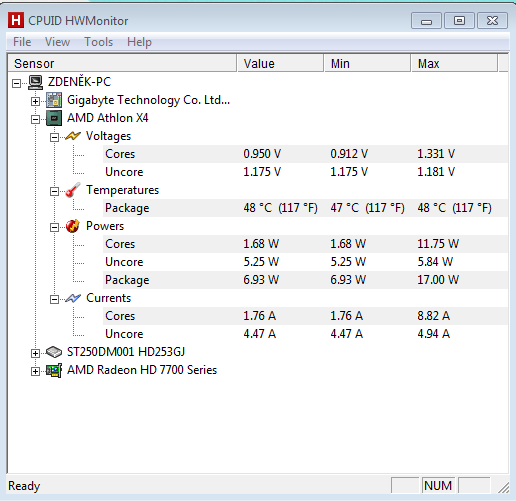Select the Voltages label

[108, 136]
